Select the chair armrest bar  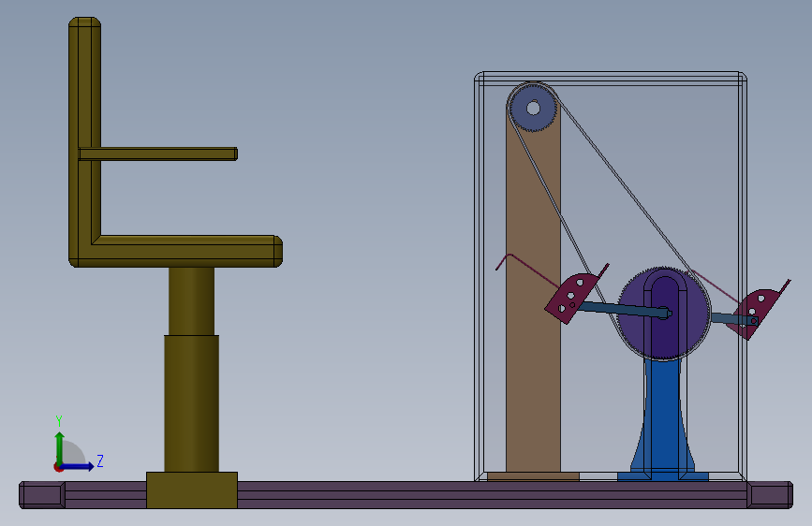158,153
